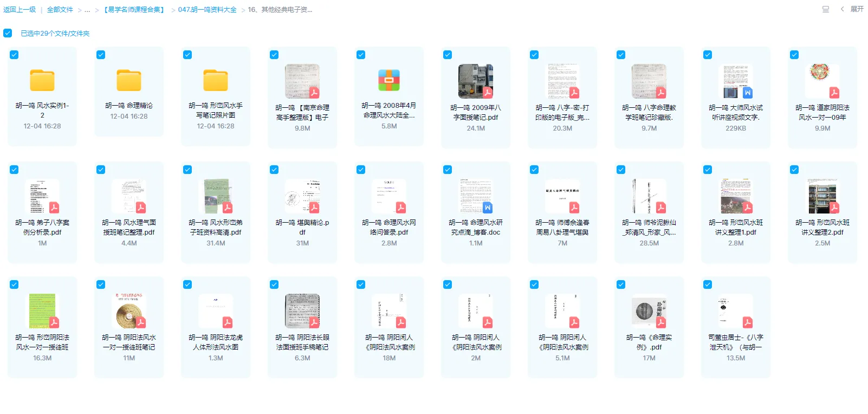868x414 pixels.
Task: Navigate to 【易学名师课程合集】 breadcrumb
Action: click(134, 10)
